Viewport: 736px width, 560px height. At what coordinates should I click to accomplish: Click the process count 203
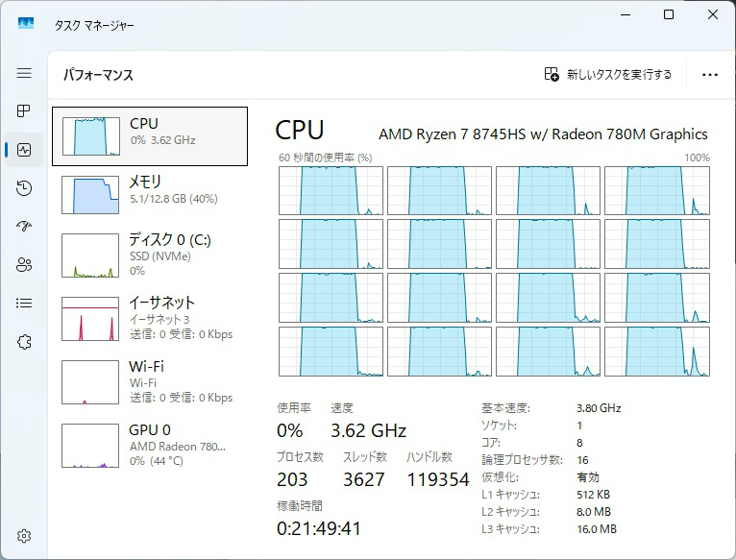[x=292, y=479]
